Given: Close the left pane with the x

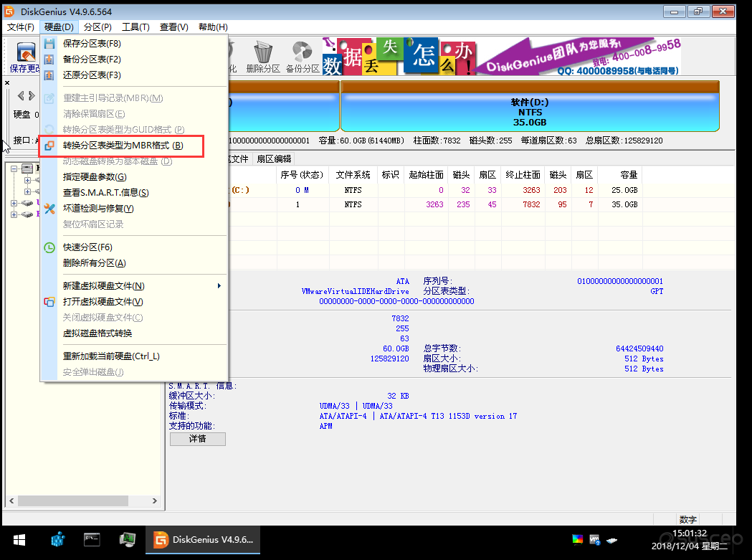Looking at the screenshot, I should pyautogui.click(x=7, y=83).
